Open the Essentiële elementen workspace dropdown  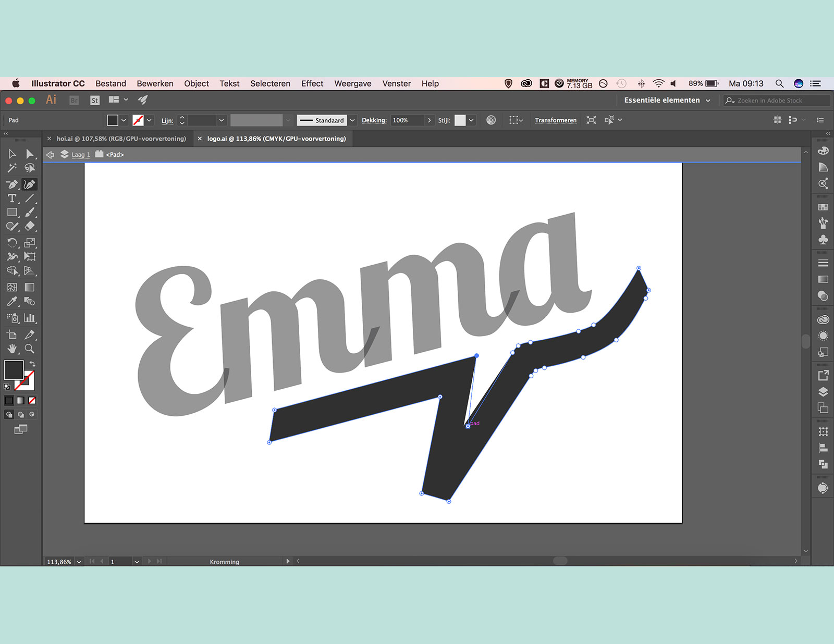tap(667, 100)
